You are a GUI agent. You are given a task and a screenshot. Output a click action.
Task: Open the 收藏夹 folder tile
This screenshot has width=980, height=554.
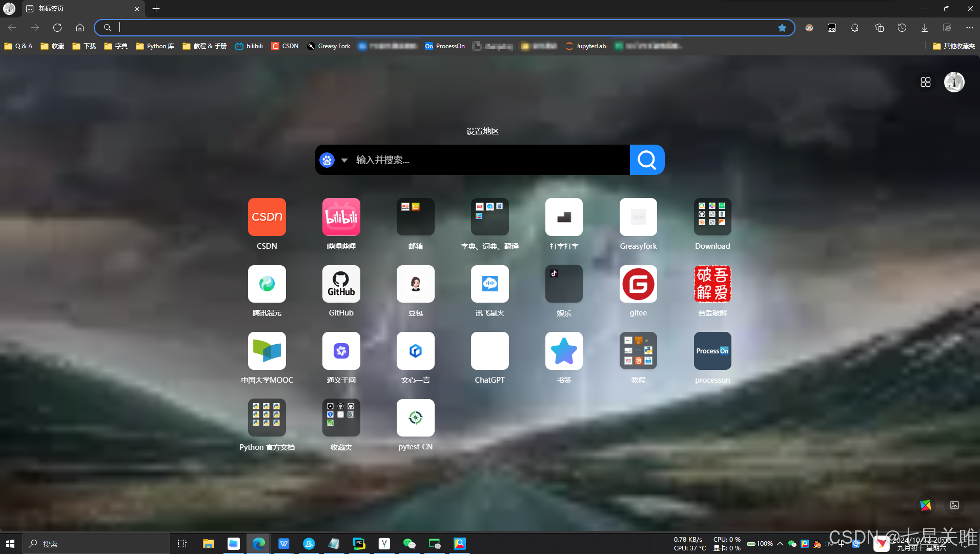[x=341, y=418]
